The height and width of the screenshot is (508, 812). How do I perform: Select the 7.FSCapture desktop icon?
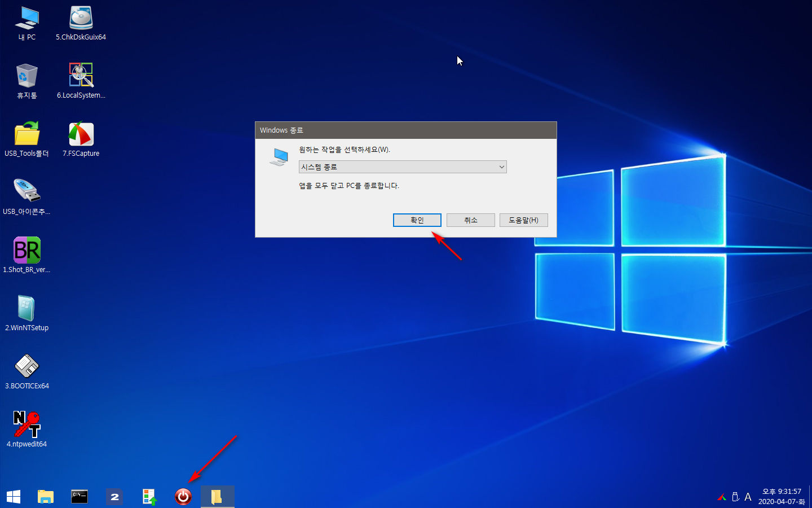(81, 140)
